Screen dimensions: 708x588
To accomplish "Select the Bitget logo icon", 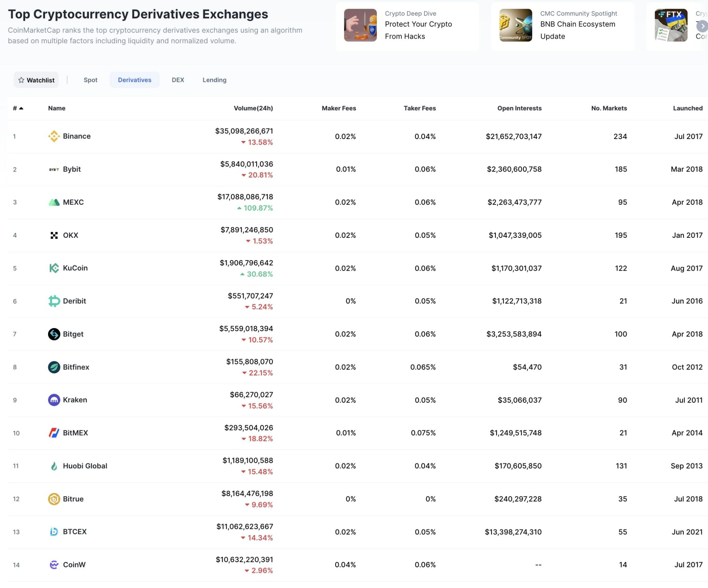I will (54, 334).
